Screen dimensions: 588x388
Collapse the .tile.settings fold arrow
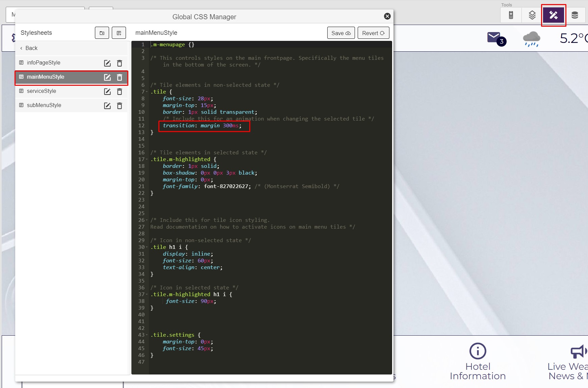[x=147, y=335]
